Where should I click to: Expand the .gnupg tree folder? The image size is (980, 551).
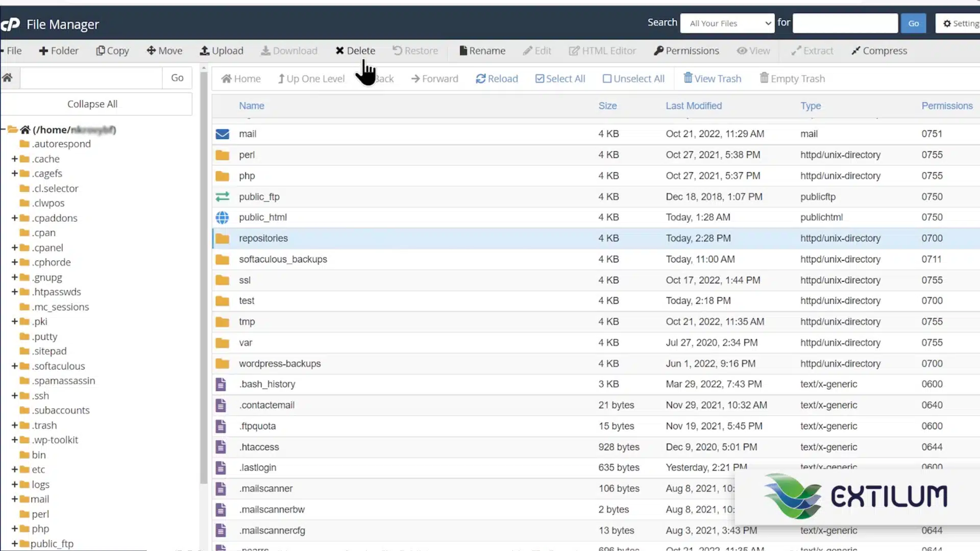[x=14, y=277]
